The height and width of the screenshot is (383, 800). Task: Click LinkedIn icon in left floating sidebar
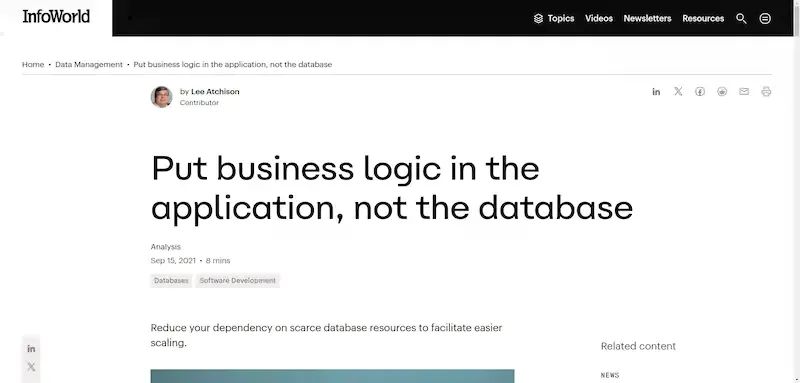click(31, 349)
